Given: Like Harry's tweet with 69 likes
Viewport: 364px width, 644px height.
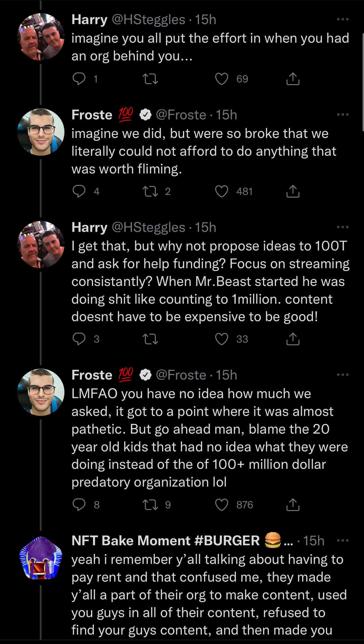Looking at the screenshot, I should point(222,79).
